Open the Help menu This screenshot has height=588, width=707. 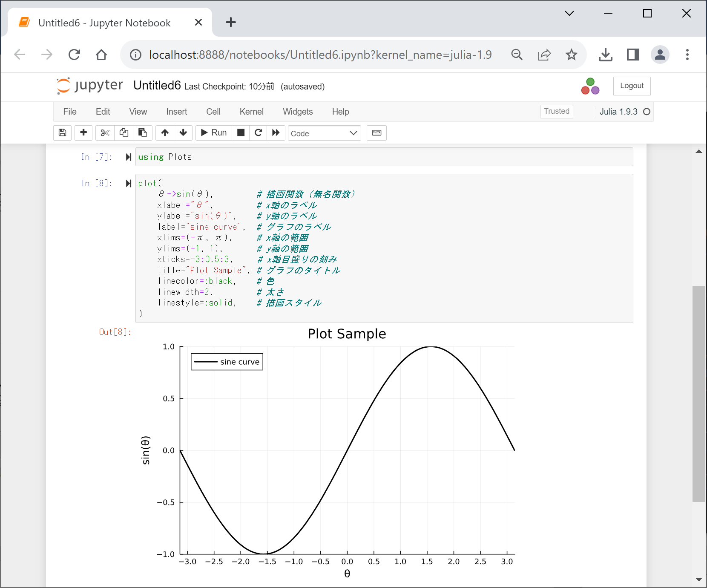pyautogui.click(x=340, y=112)
